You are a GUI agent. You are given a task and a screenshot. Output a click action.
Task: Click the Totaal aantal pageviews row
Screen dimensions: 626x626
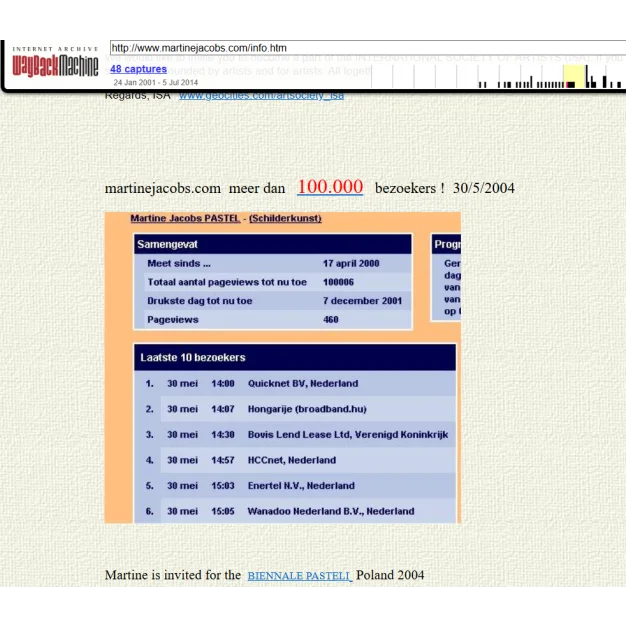[272, 282]
